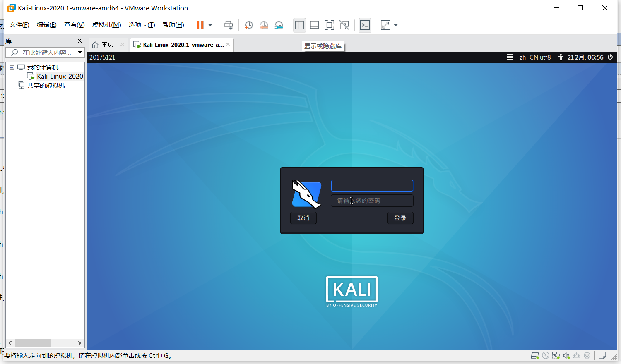
Task: Click the username field in the Kali login box
Action: (372, 185)
